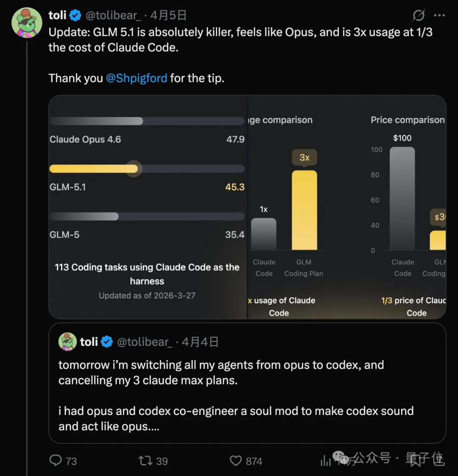Image resolution: width=458 pixels, height=476 pixels.
Task: Click the retweet icon
Action: [x=145, y=460]
